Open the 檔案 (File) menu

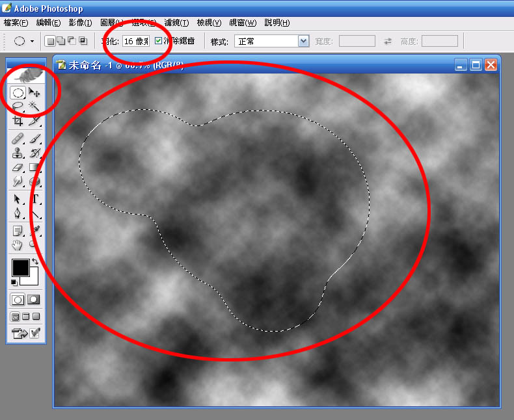click(x=16, y=23)
